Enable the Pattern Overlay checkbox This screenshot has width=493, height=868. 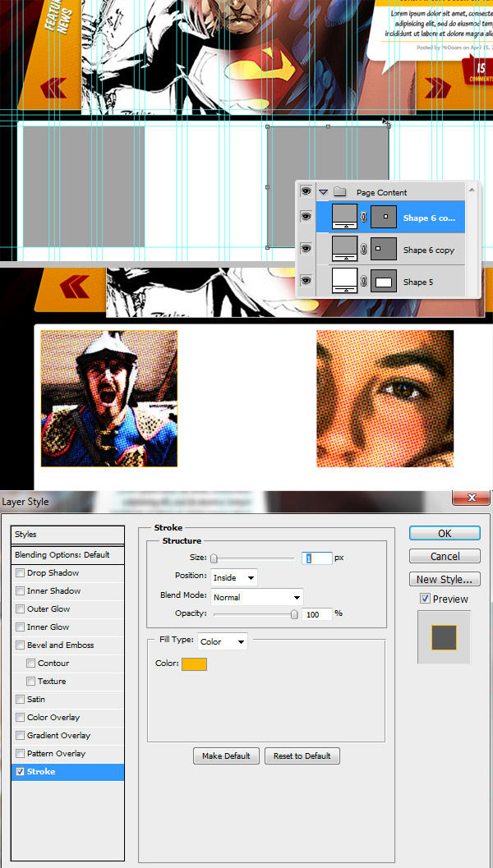(21, 753)
